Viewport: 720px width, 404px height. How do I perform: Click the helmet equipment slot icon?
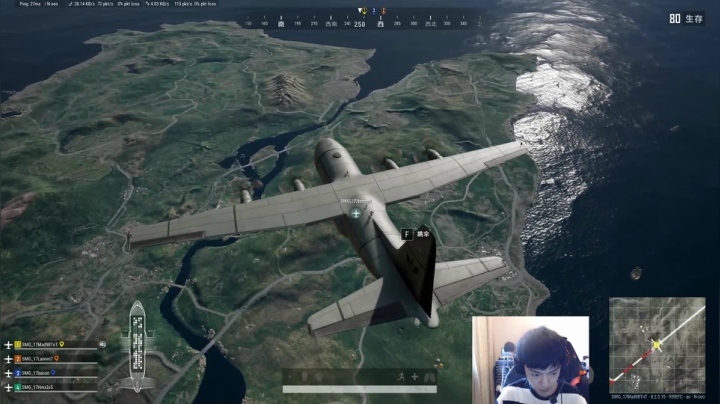click(x=304, y=376)
